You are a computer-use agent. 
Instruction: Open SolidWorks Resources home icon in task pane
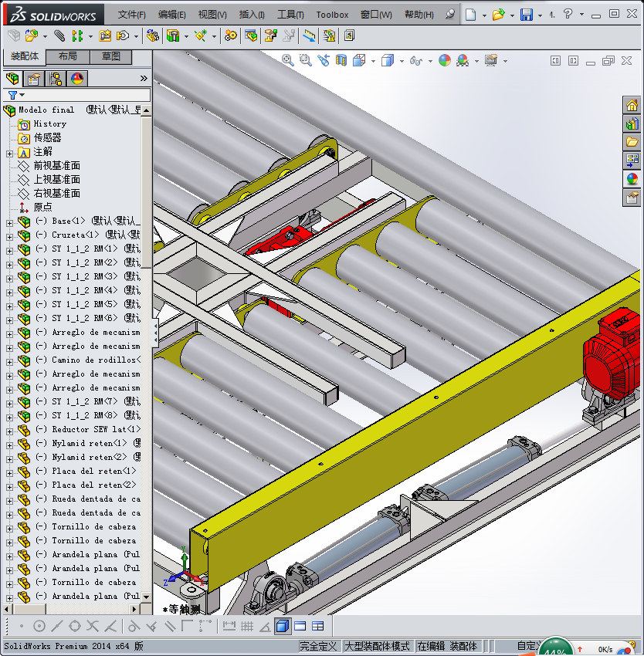pyautogui.click(x=632, y=106)
